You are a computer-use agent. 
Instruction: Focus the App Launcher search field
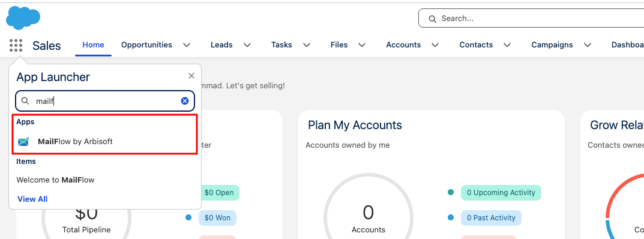click(x=105, y=101)
